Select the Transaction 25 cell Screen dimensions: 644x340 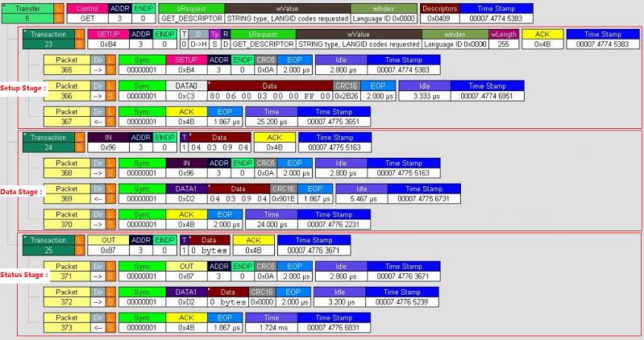tap(48, 245)
